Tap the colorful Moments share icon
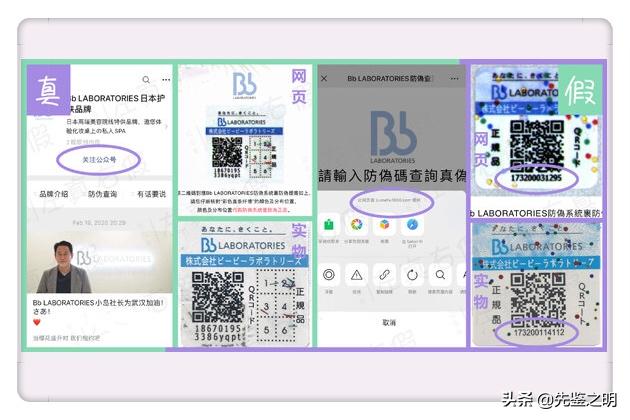Viewport: 630px width, 420px height. (356, 225)
